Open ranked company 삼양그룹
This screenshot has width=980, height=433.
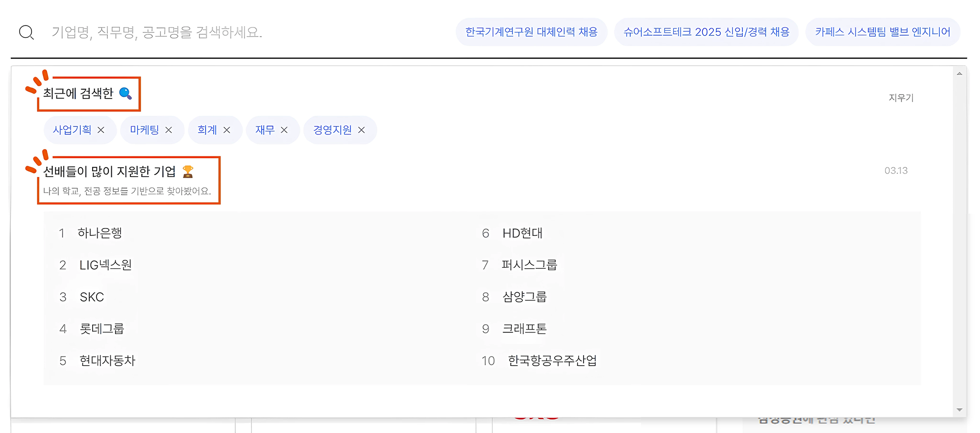pyautogui.click(x=524, y=297)
